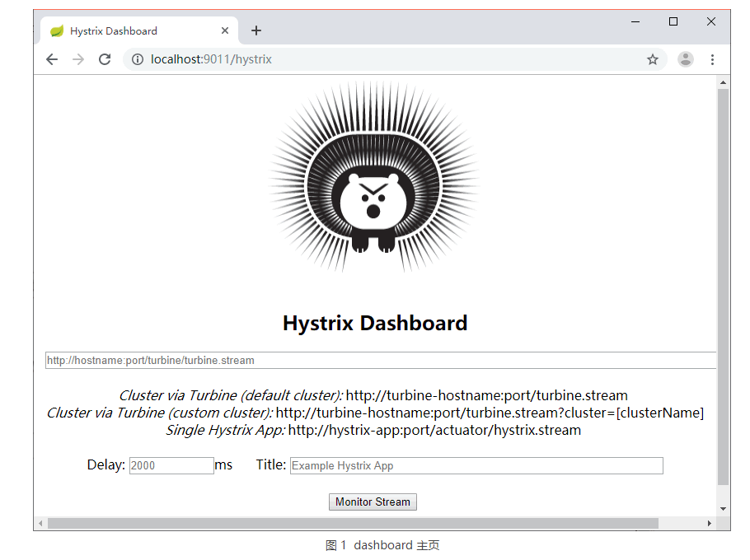Click the Delay input field
The image size is (750, 560).
[x=171, y=465]
